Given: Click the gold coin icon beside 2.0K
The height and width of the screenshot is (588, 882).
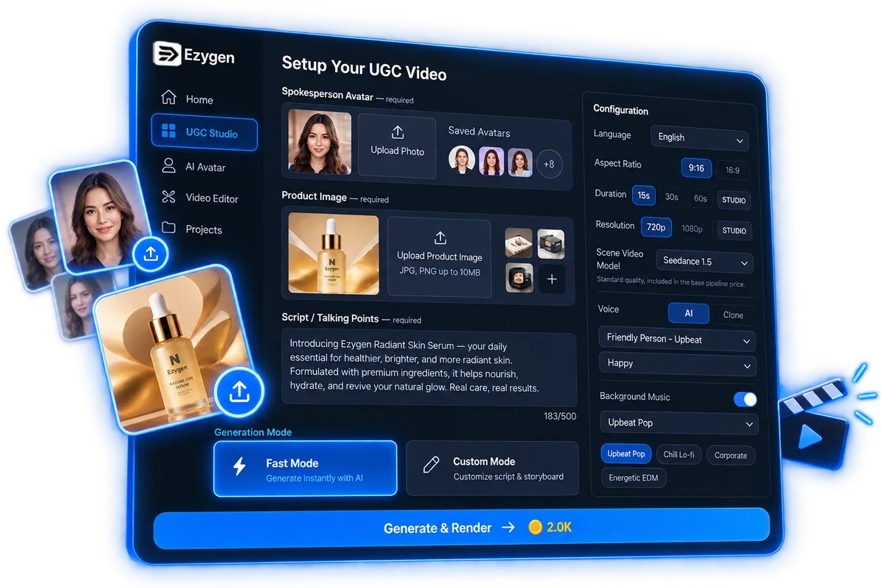Looking at the screenshot, I should (x=535, y=527).
